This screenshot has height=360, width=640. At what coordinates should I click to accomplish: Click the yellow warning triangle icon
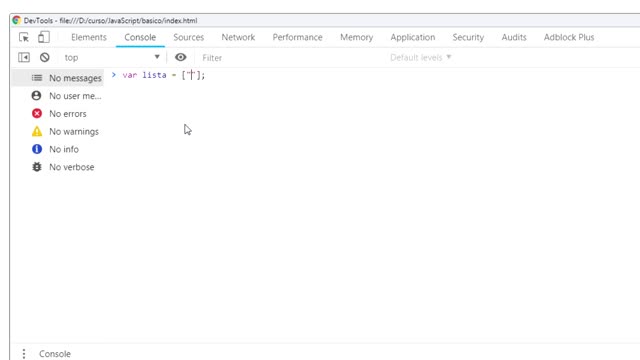click(x=37, y=131)
